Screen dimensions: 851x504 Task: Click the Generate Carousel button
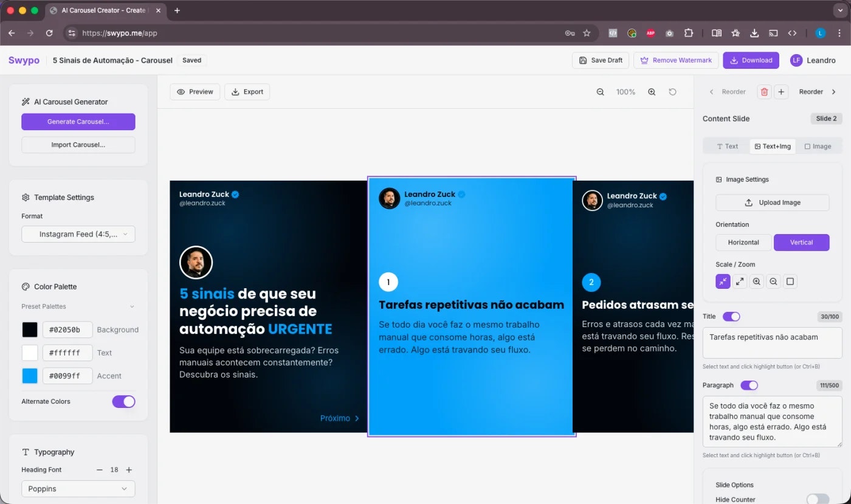click(78, 122)
